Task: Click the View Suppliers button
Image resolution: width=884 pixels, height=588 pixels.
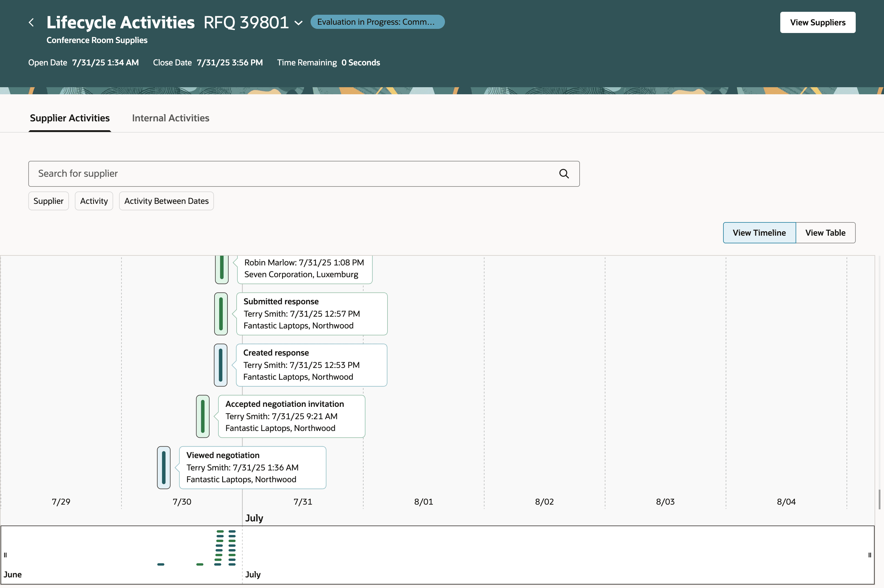Action: (x=817, y=22)
